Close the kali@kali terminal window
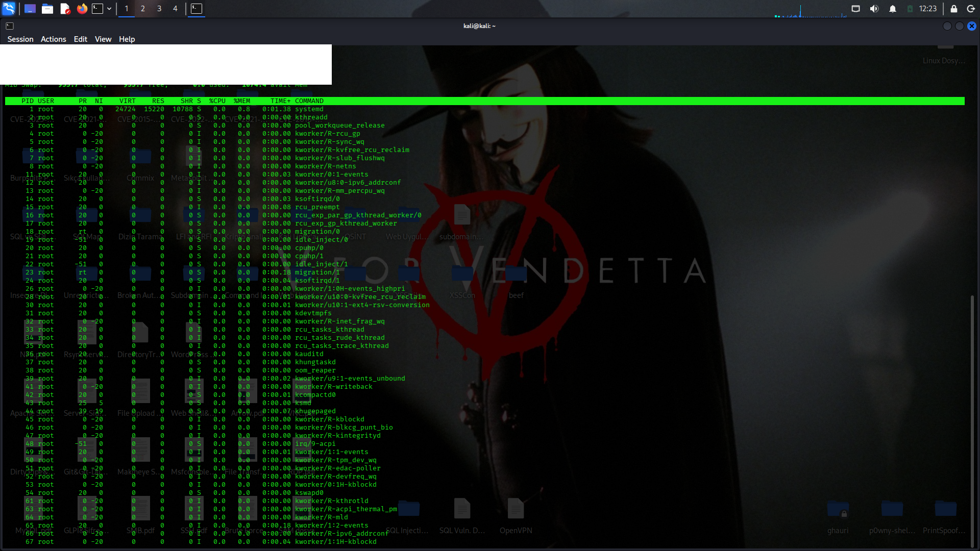This screenshot has height=551, width=980. coord(972,26)
